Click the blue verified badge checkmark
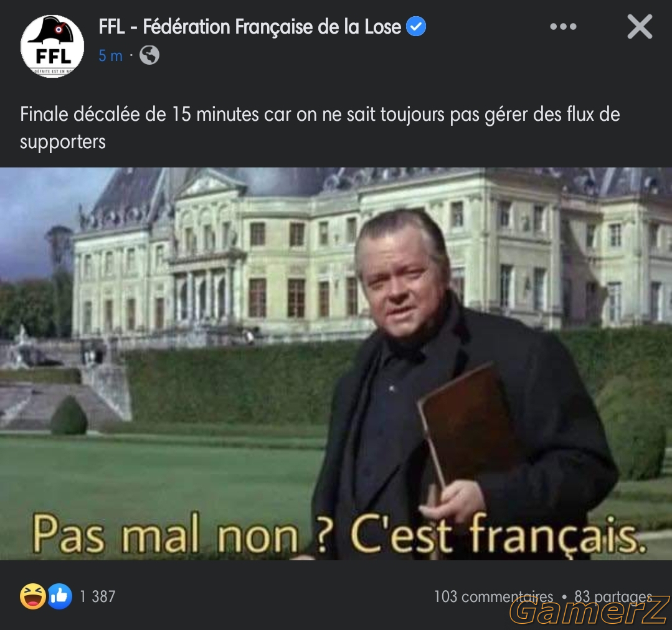Image resolution: width=672 pixels, height=630 pixels. coord(415,26)
